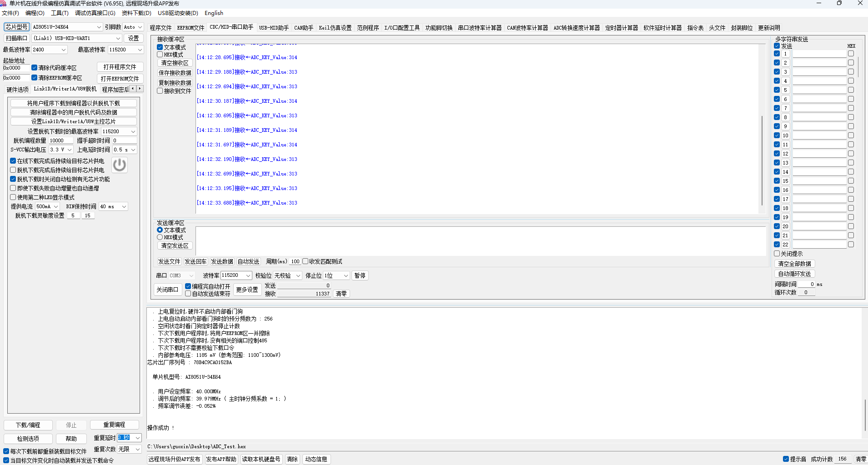Open 工具(T) menu
The width and height of the screenshot is (868, 465).
(x=60, y=13)
